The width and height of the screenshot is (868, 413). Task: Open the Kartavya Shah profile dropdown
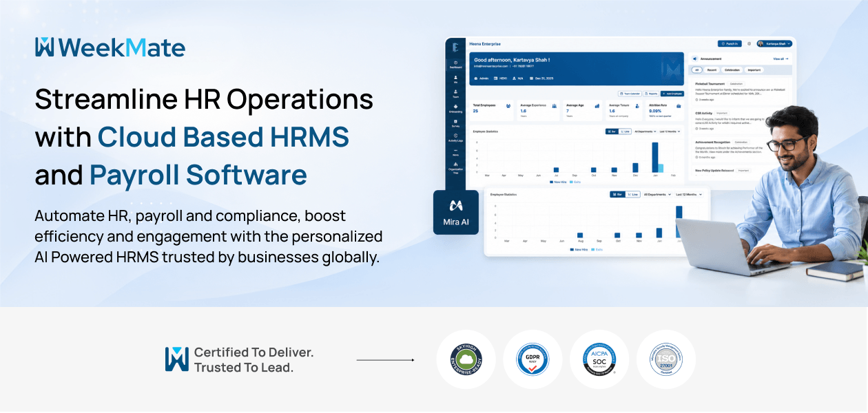(774, 44)
